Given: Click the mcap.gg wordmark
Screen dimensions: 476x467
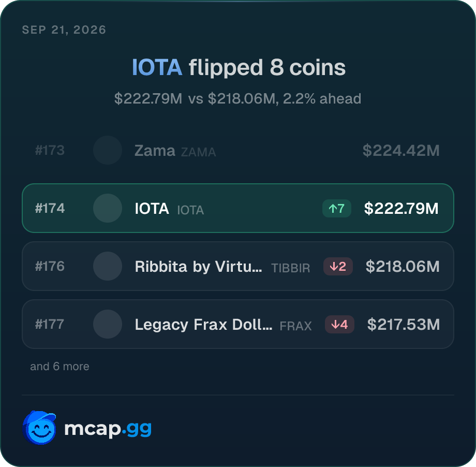Looking at the screenshot, I should click(108, 429).
